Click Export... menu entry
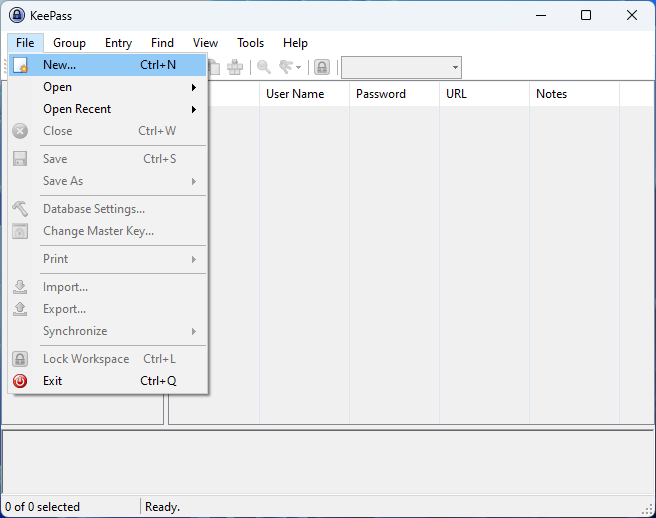 (108, 309)
